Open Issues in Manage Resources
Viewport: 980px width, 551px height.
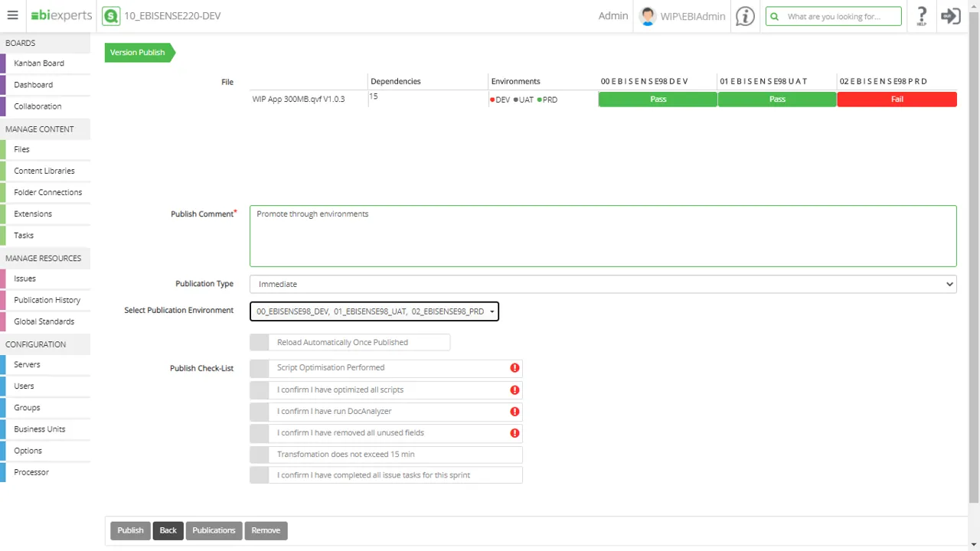pos(24,279)
